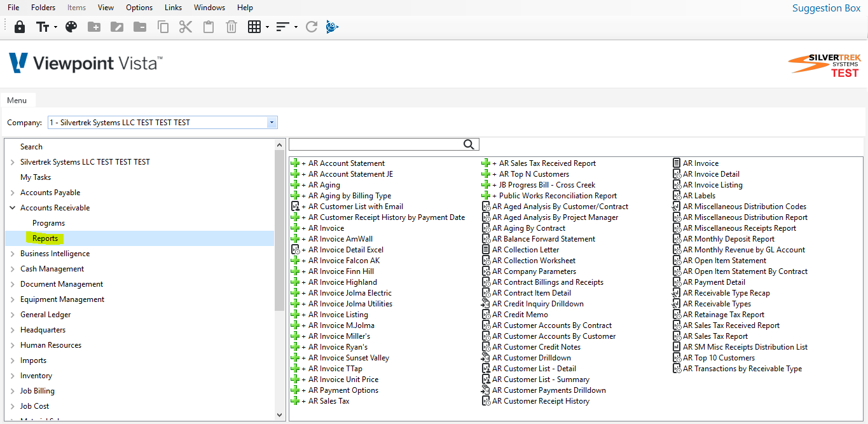Open the font size dropdown arrow
Viewport: 868px width, 424px height.
tap(56, 27)
